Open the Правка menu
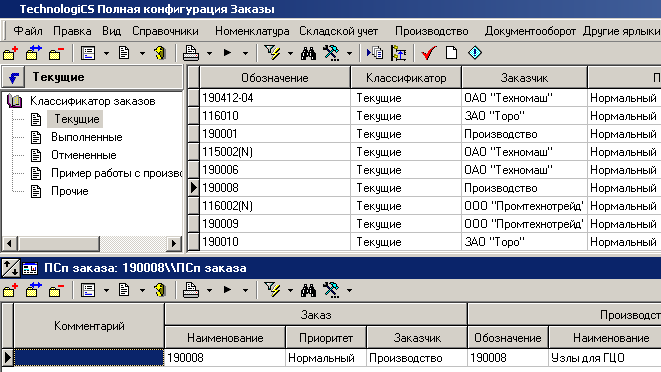This screenshot has height=372, width=661. pos(72,31)
